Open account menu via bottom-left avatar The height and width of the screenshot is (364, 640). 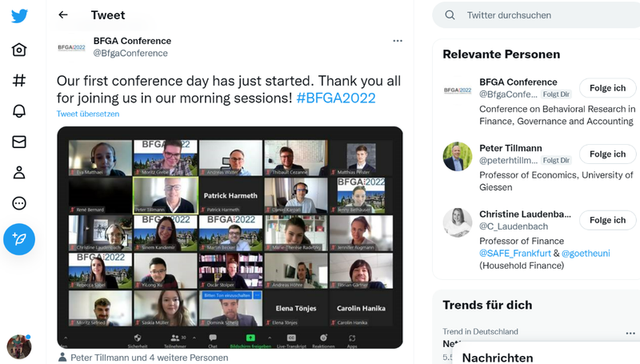(x=19, y=347)
